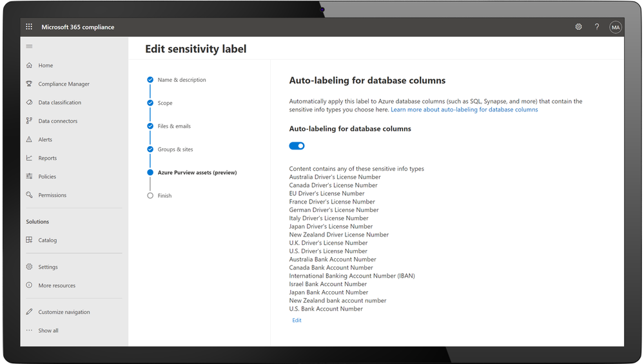Click the Azure Purview assets step dot
The image size is (644, 364).
click(150, 173)
